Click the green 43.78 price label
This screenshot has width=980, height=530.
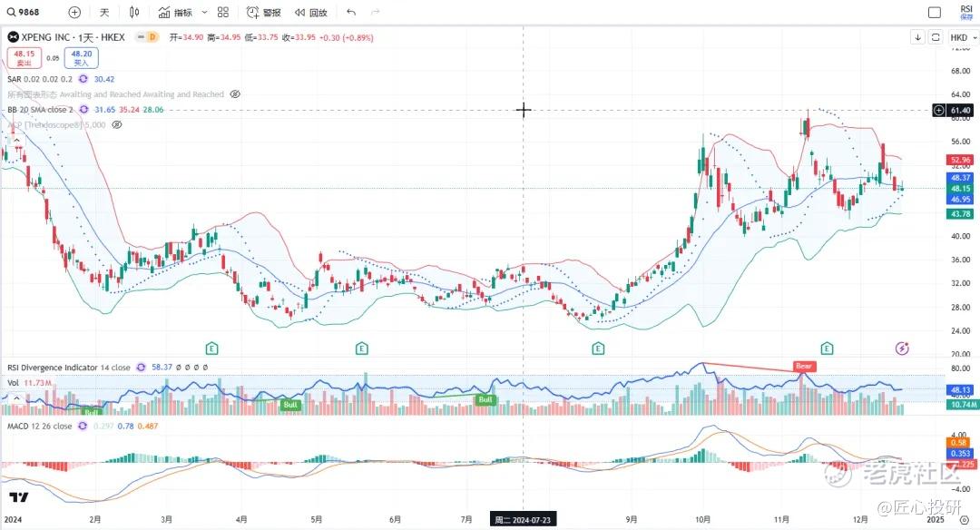point(960,214)
